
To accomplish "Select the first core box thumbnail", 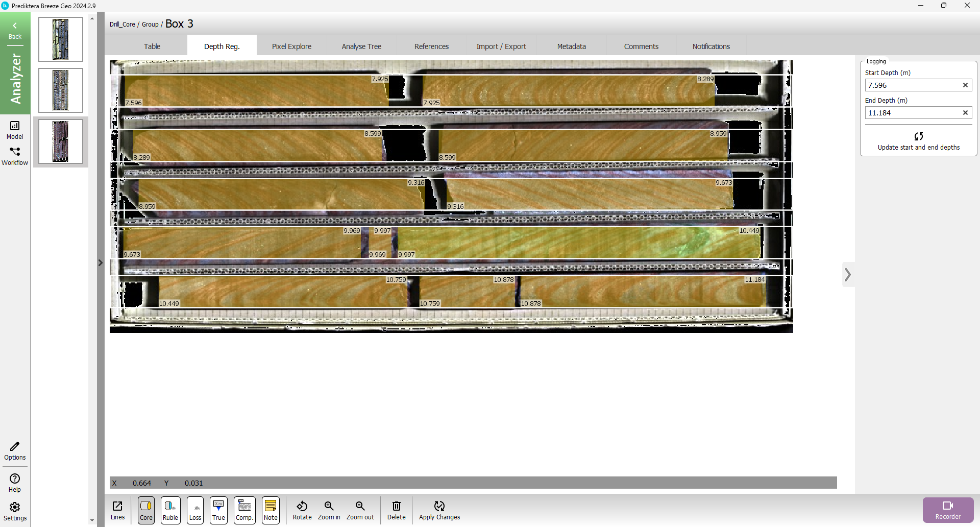I will tap(61, 39).
